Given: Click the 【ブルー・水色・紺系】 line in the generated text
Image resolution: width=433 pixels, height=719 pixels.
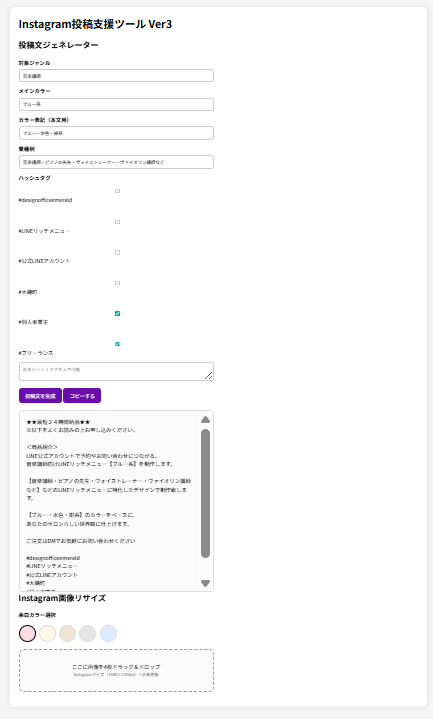Looking at the screenshot, I should click(80, 515).
